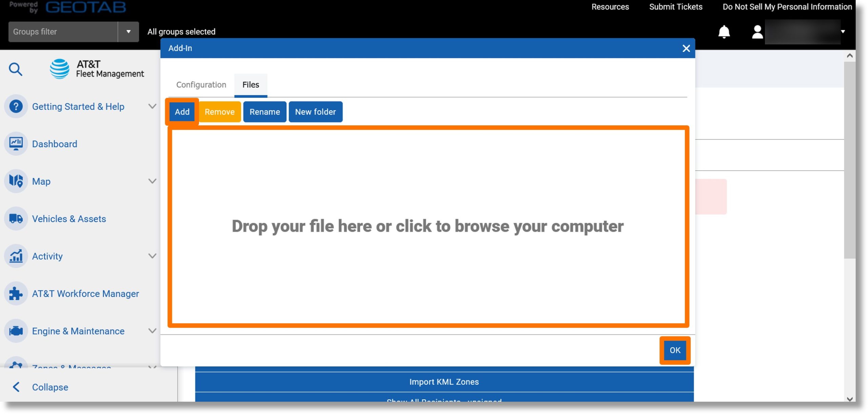Viewport: 868px width, 414px height.
Task: Select the Vehicles & Assets icon
Action: [16, 219]
